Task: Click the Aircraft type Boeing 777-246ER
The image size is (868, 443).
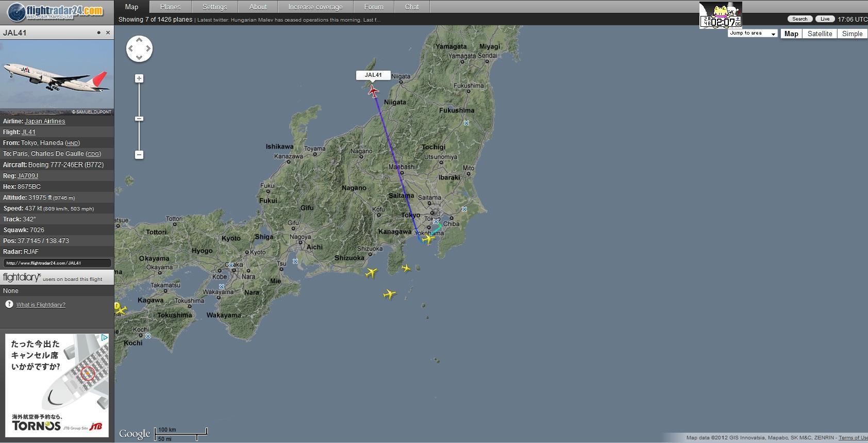Action: (x=56, y=165)
